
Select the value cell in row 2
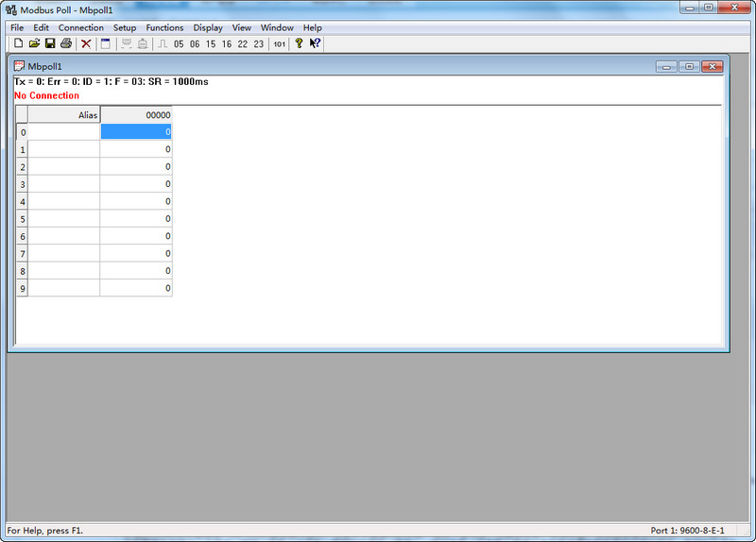coord(136,166)
